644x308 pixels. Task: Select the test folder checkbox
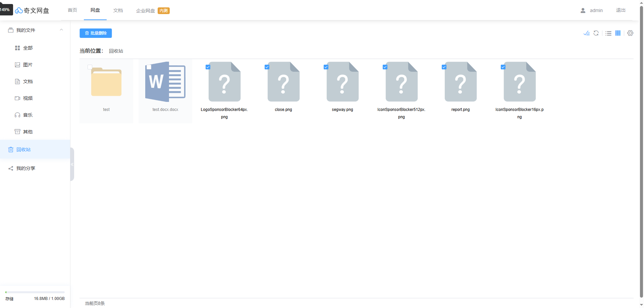90,67
